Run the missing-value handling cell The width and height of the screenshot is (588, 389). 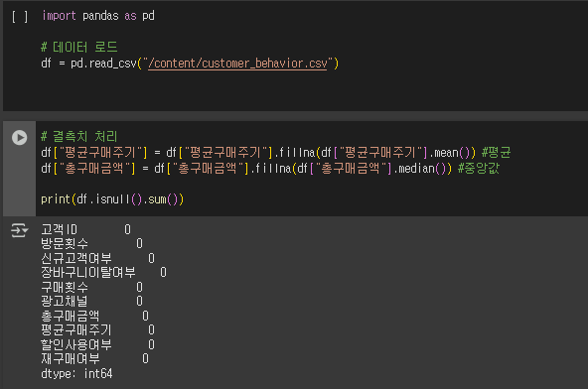pos(19,138)
